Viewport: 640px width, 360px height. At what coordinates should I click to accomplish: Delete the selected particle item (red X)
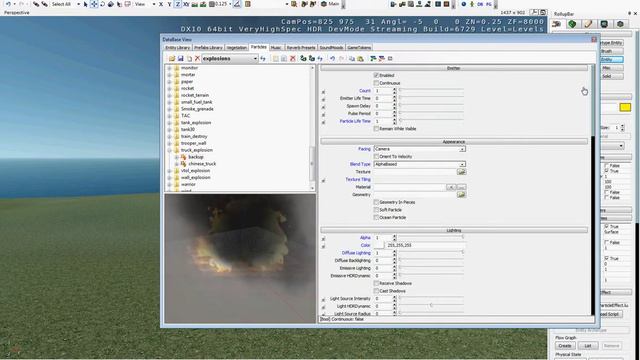point(293,59)
